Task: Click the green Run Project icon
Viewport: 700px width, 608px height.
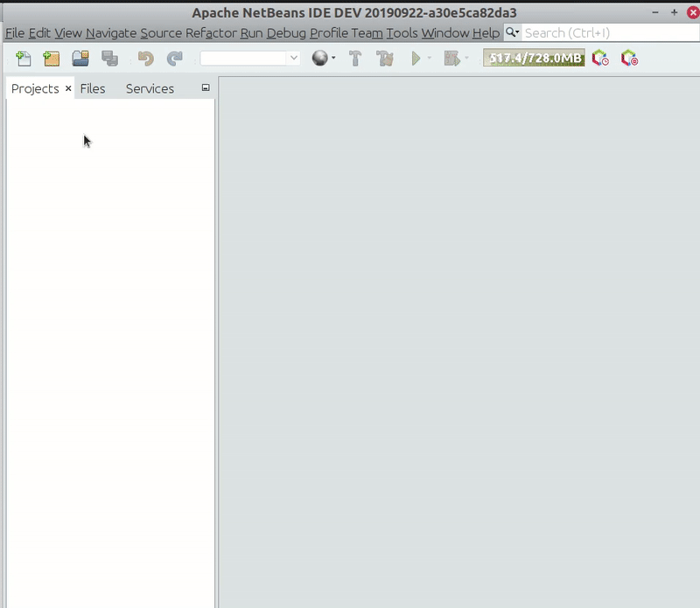Action: 416,59
